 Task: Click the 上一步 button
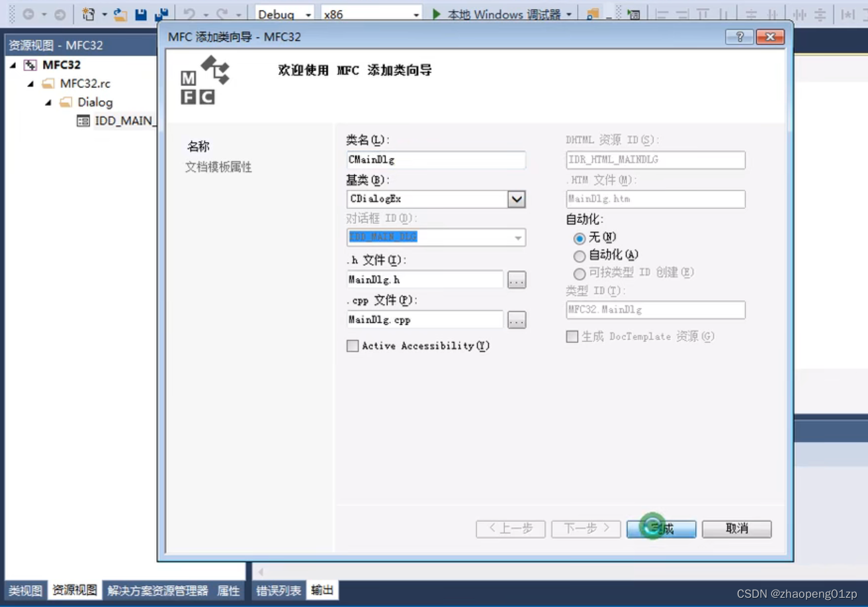coord(511,528)
